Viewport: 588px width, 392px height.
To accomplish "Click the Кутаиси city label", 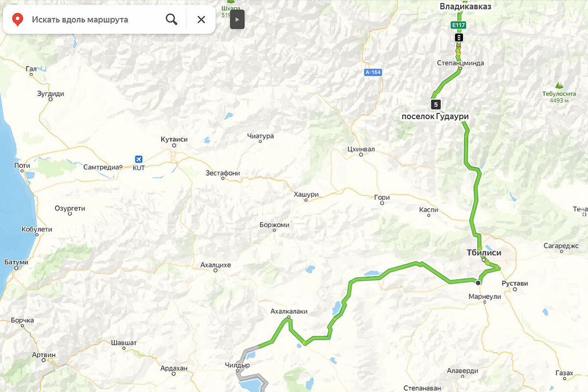I will click(174, 140).
